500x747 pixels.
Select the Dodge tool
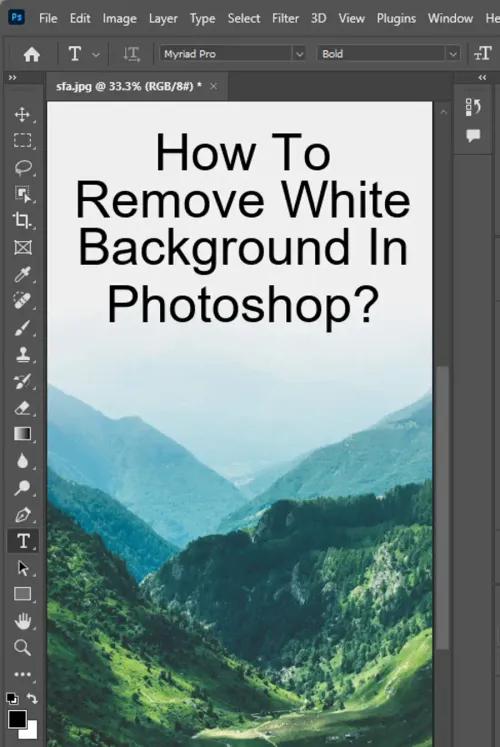(x=22, y=487)
